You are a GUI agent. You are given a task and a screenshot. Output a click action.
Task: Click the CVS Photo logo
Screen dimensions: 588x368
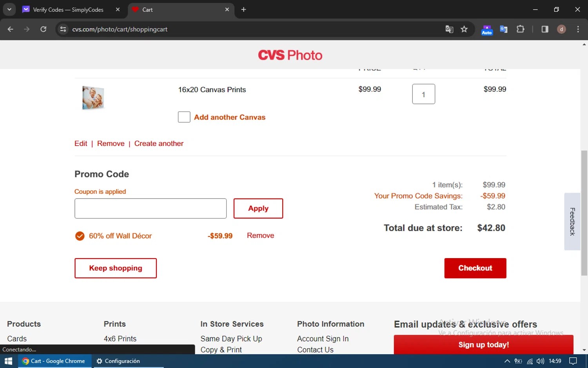tap(290, 55)
